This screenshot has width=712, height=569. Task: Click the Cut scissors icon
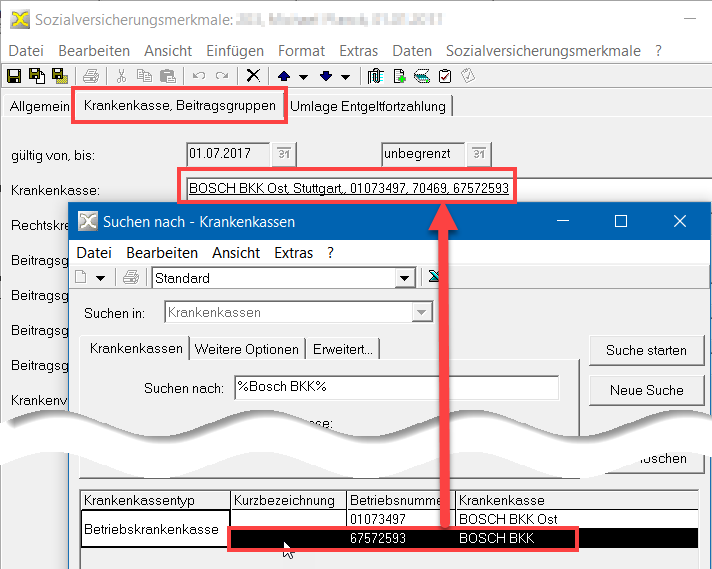121,76
